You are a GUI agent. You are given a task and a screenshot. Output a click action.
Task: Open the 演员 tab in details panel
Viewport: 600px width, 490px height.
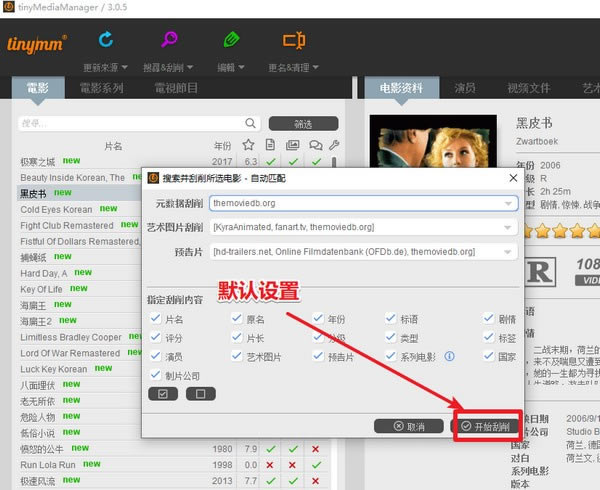click(x=465, y=88)
